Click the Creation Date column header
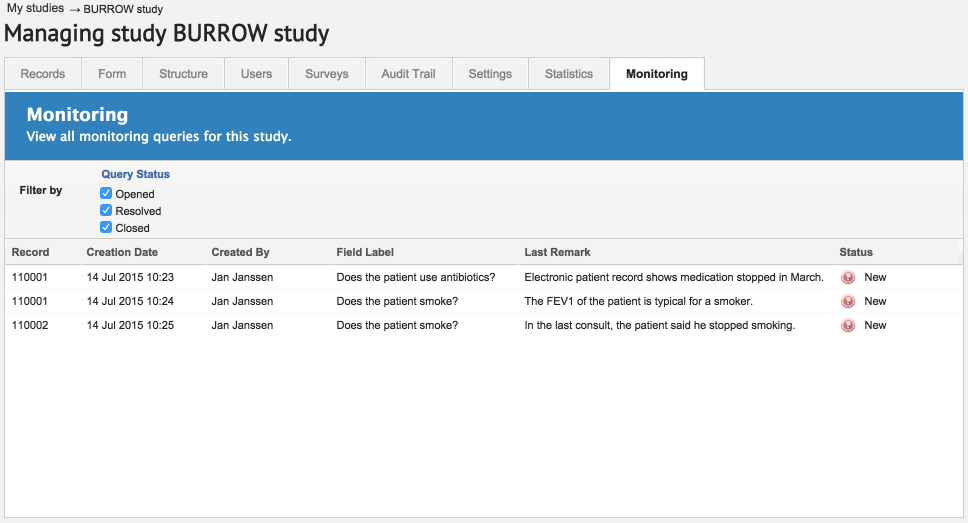 (122, 252)
